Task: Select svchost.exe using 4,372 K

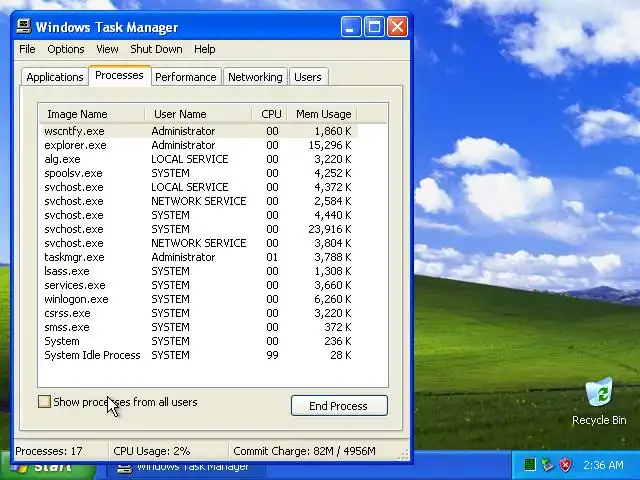Action: click(x=198, y=187)
